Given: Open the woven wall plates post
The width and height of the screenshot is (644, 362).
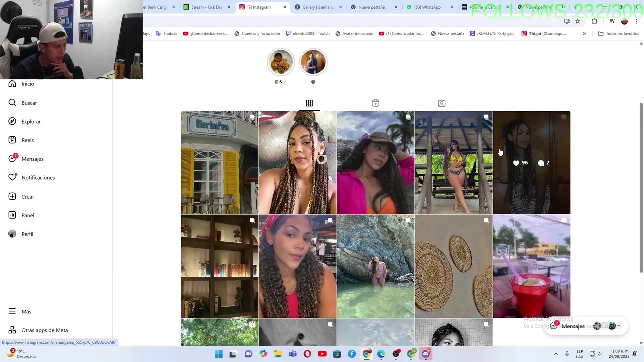Looking at the screenshot, I should tap(453, 266).
